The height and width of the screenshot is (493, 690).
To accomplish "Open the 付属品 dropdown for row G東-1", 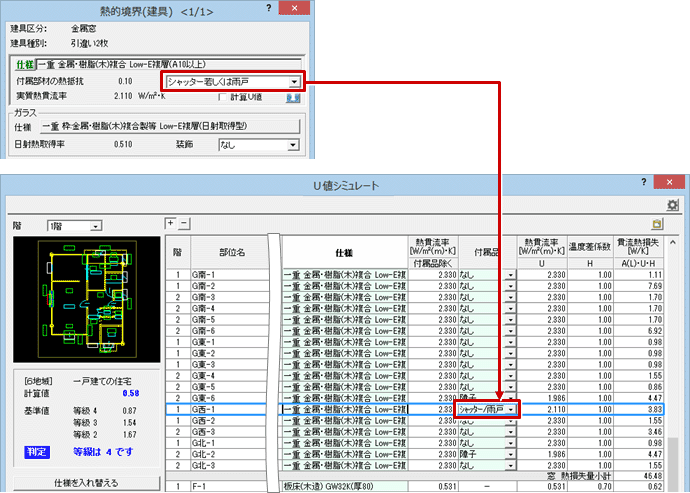I will tap(510, 342).
